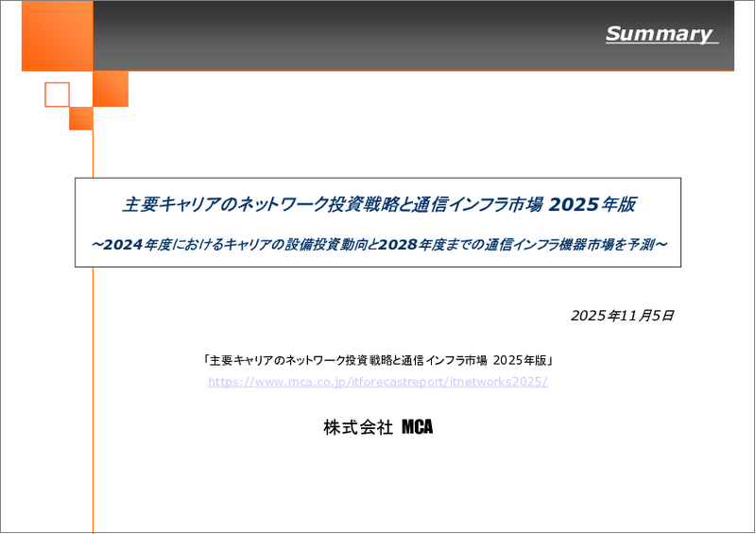Screen dimensions: 756x534
Task: Click the Summary heading in header
Action: pyautogui.click(x=660, y=35)
